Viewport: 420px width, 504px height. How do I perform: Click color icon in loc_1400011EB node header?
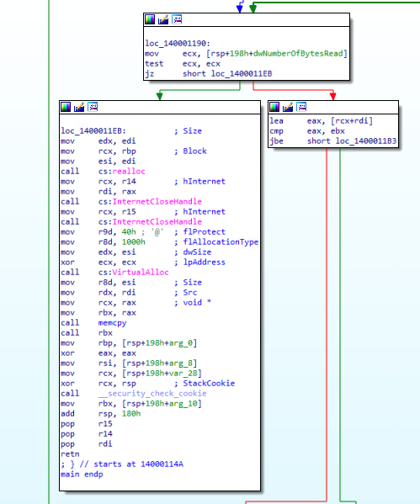[66, 107]
